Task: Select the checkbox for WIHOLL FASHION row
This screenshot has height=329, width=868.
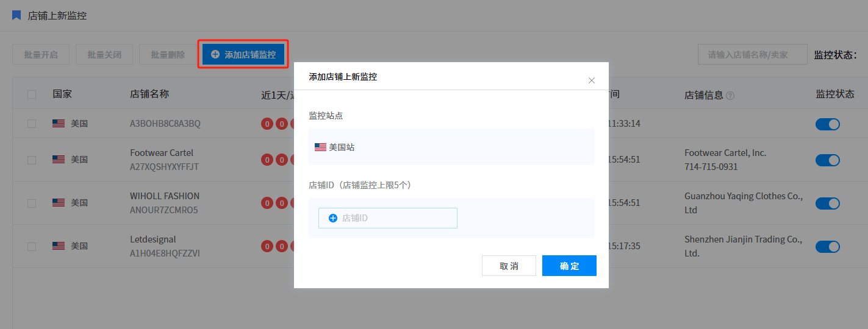Action: (32, 203)
